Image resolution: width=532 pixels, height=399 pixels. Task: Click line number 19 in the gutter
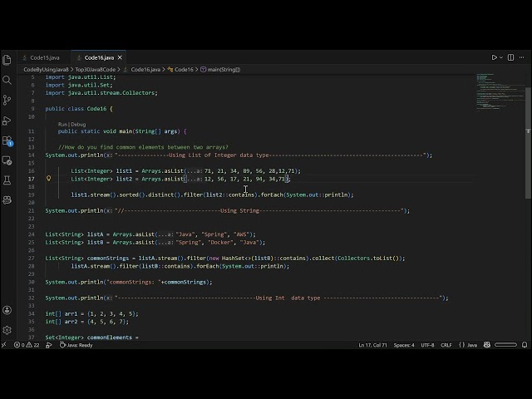pyautogui.click(x=32, y=195)
